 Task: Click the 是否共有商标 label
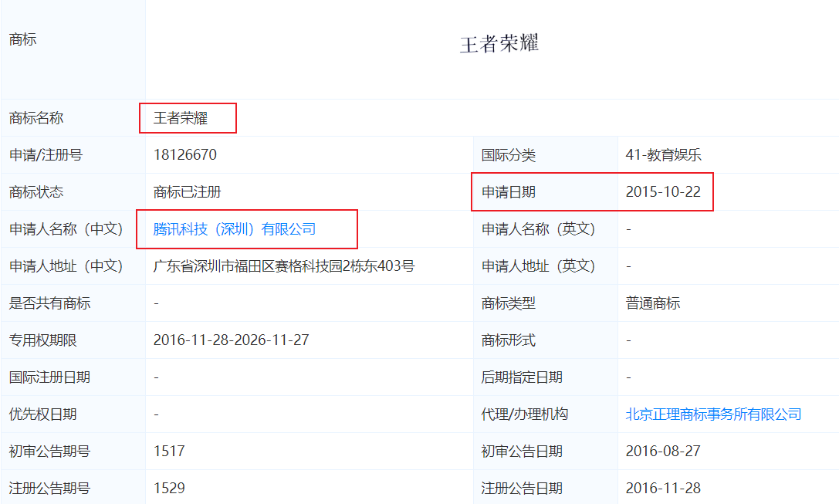click(49, 303)
